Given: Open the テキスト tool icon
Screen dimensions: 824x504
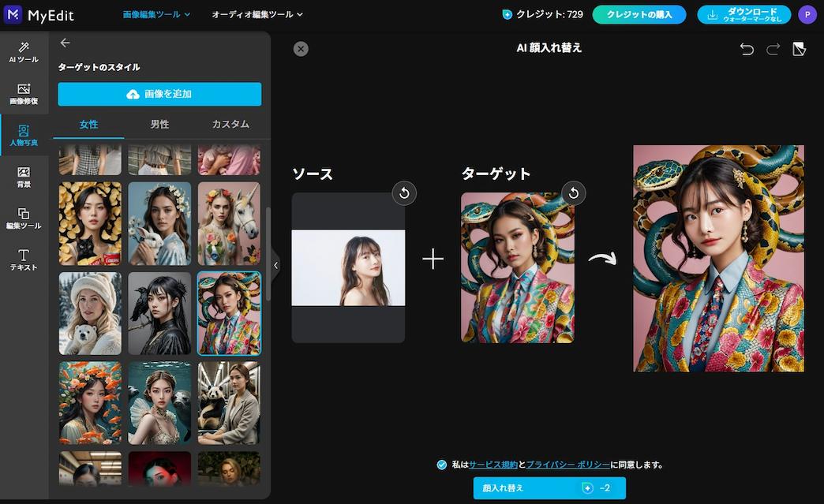Looking at the screenshot, I should click(24, 259).
